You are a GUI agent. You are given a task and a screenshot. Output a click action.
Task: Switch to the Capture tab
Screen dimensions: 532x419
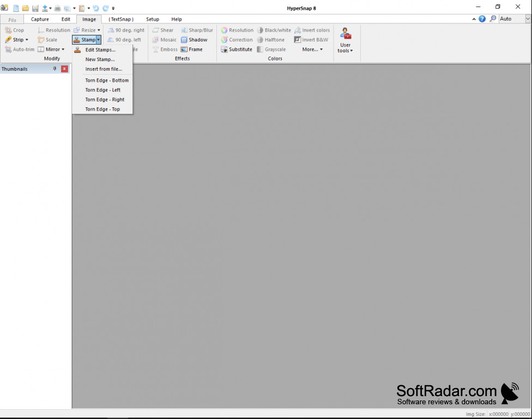click(x=40, y=19)
